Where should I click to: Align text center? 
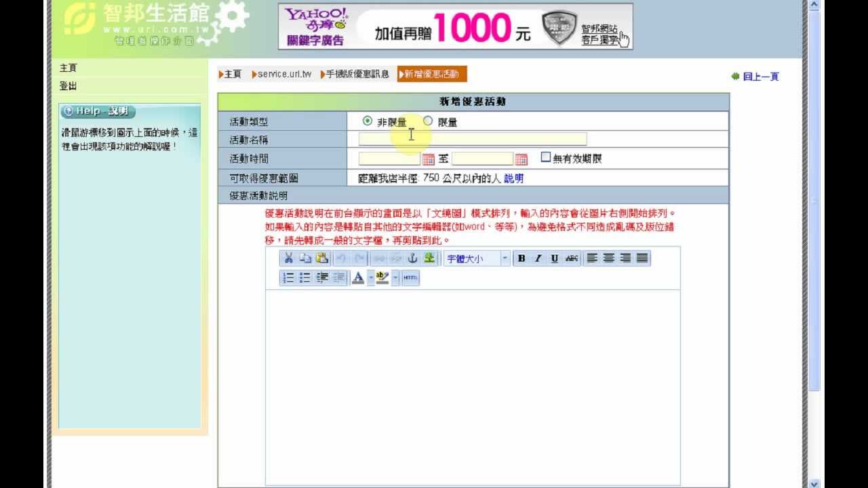[x=609, y=258]
